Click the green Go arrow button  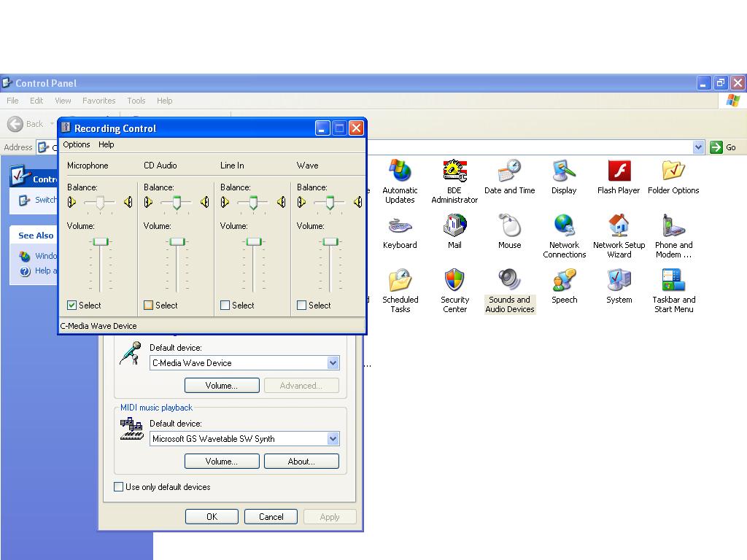point(716,147)
